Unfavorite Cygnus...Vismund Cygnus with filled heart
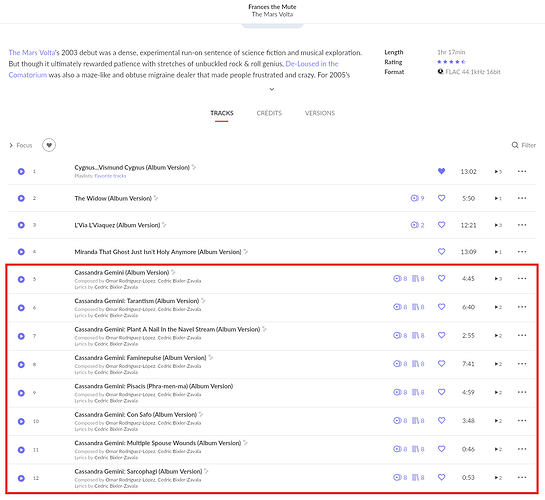This screenshot has height=500, width=545. [x=441, y=171]
